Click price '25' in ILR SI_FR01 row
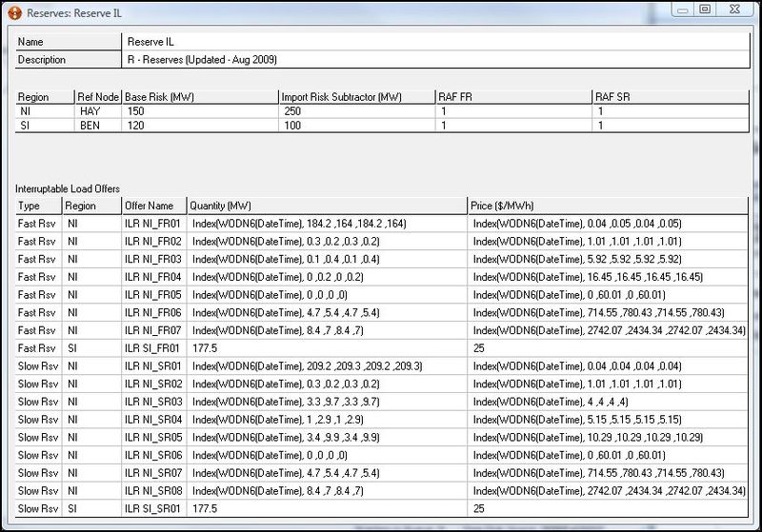The height and width of the screenshot is (532, 762). click(608, 348)
